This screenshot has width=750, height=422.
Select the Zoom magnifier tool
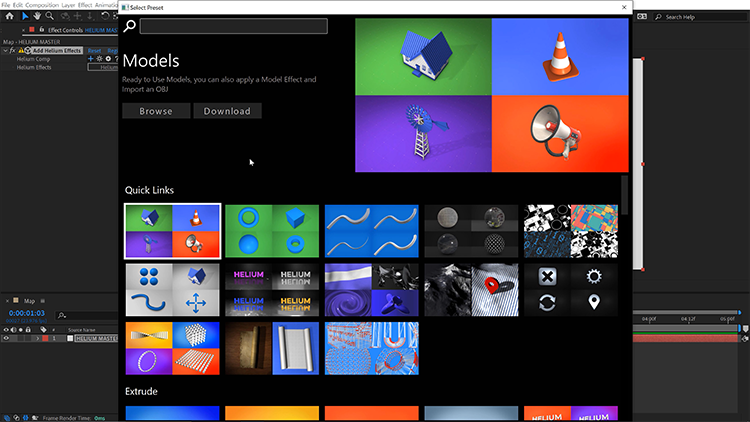(50, 16)
